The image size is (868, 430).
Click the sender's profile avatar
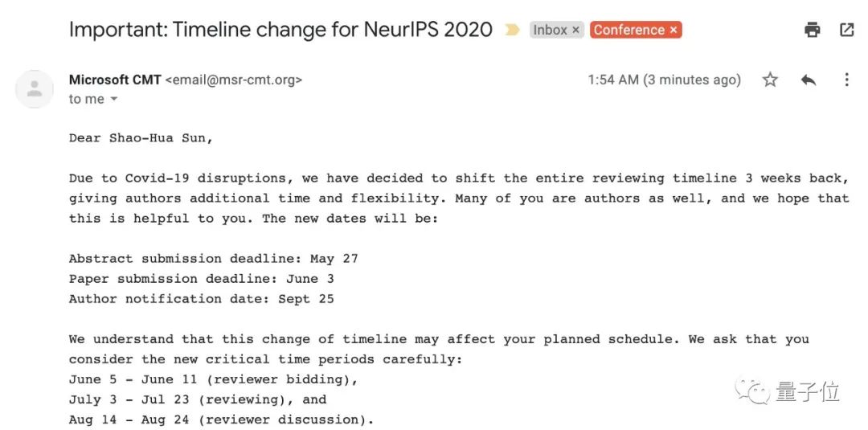[35, 88]
